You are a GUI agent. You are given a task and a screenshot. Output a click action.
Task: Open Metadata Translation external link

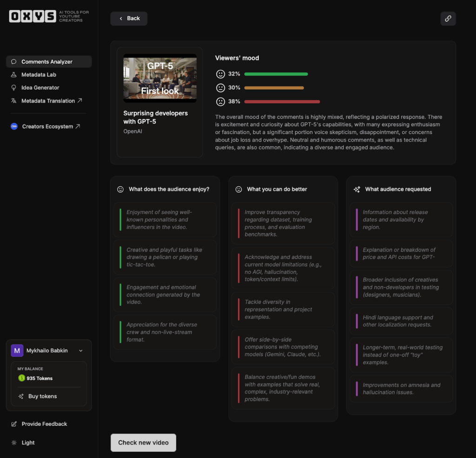click(48, 101)
